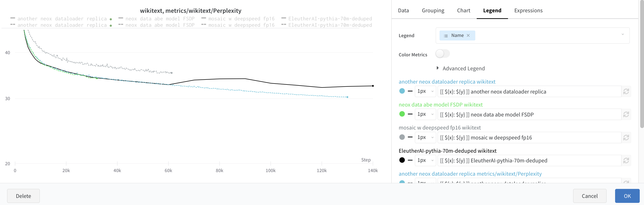Click the green color swatch for neox data abe
This screenshot has height=205, width=644.
coord(402,114)
